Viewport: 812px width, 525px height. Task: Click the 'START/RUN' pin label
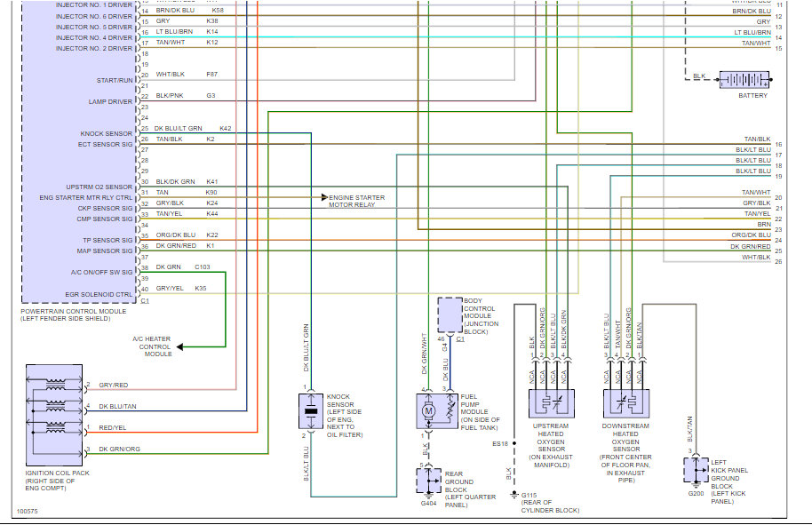pos(115,80)
